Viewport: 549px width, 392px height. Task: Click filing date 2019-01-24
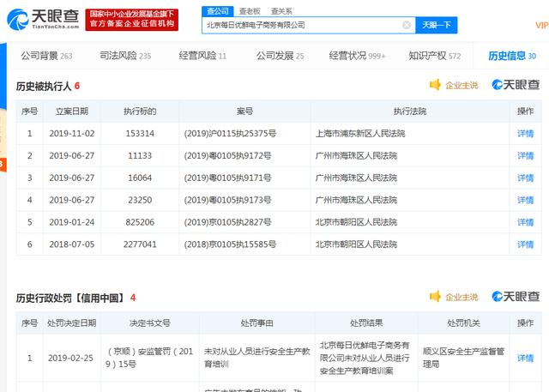(x=72, y=222)
